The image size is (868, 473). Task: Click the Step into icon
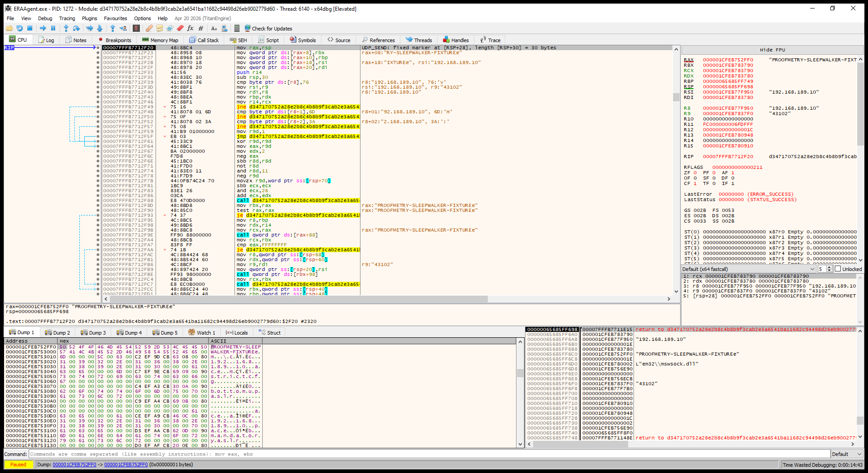pos(66,28)
